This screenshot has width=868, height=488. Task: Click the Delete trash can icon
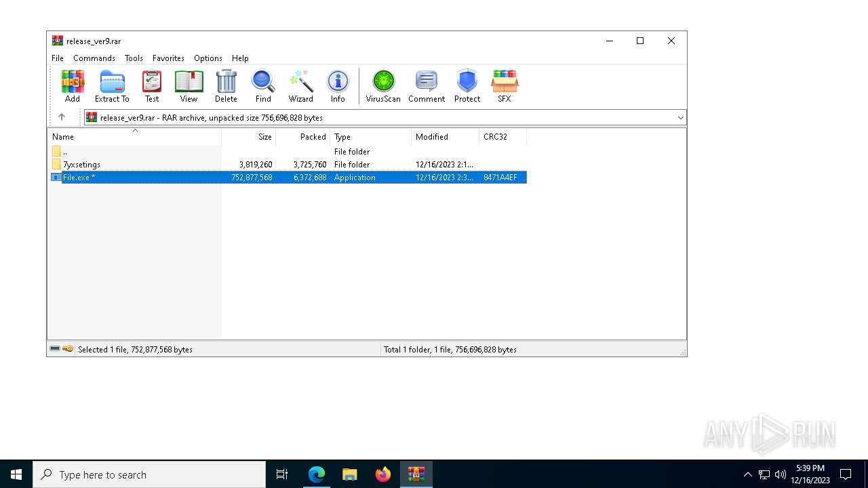[226, 85]
